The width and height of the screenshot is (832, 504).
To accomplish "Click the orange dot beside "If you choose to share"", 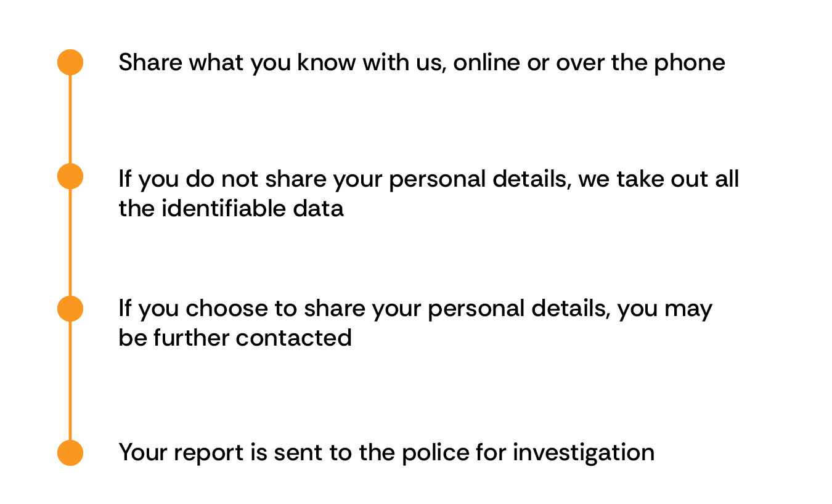I will coord(70,308).
